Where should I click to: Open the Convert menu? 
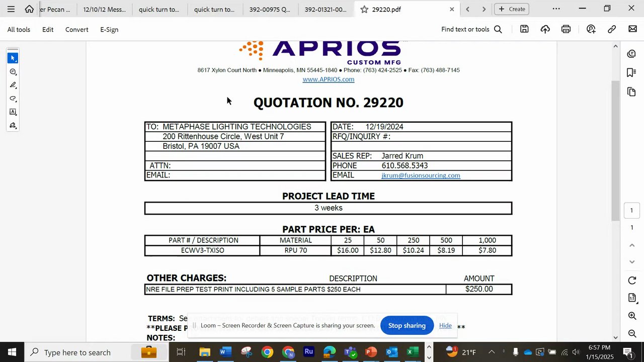click(x=76, y=29)
